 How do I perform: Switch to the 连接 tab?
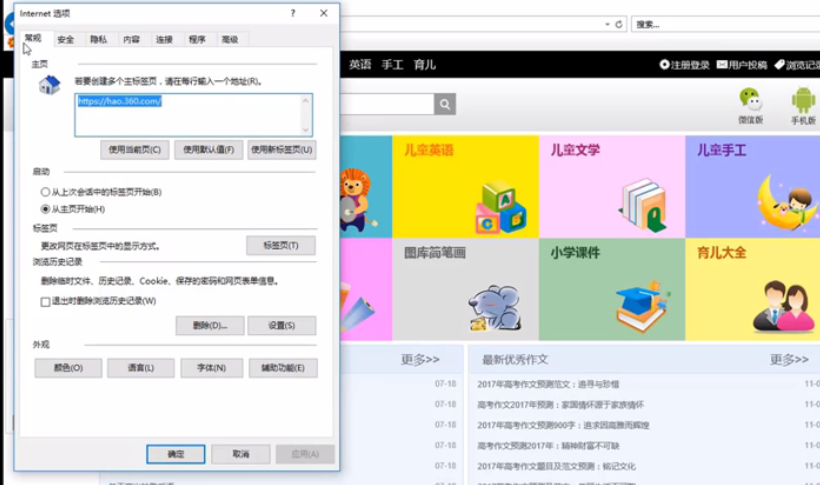point(164,39)
